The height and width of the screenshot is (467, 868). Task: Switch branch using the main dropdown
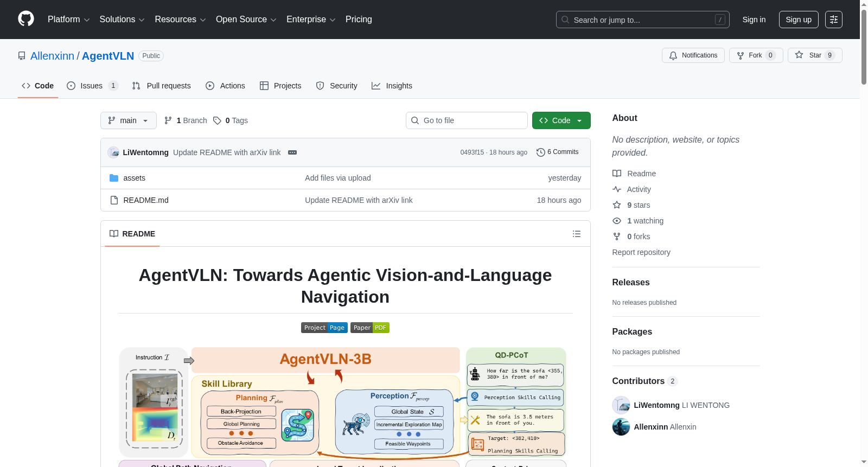129,120
